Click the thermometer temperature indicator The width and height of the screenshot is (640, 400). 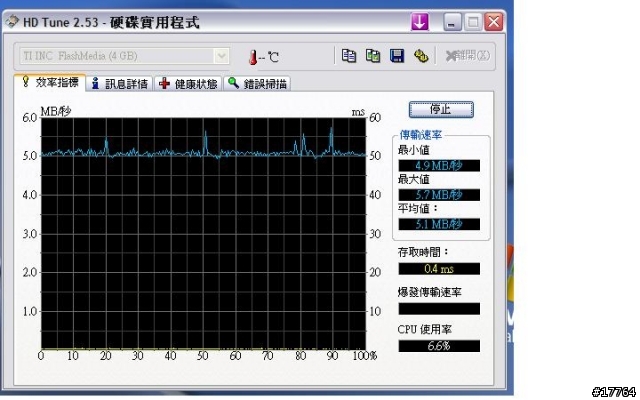(x=264, y=57)
